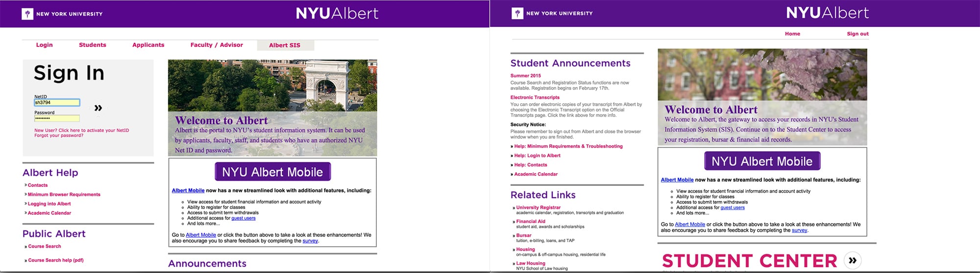Click the Student Center double-arrow button
Screen dimensions: 980x273
pyautogui.click(x=853, y=260)
